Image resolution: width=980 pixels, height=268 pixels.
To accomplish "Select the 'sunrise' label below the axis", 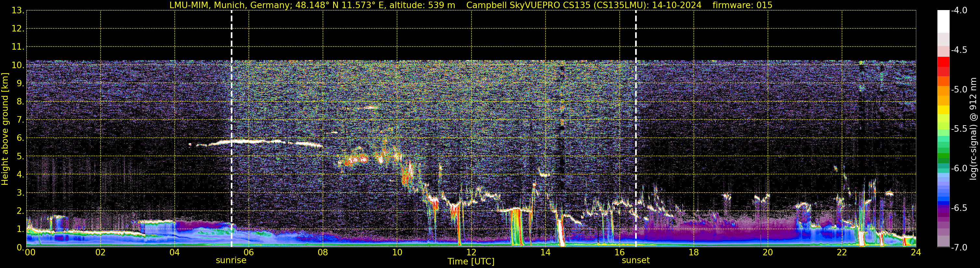I will (231, 261).
